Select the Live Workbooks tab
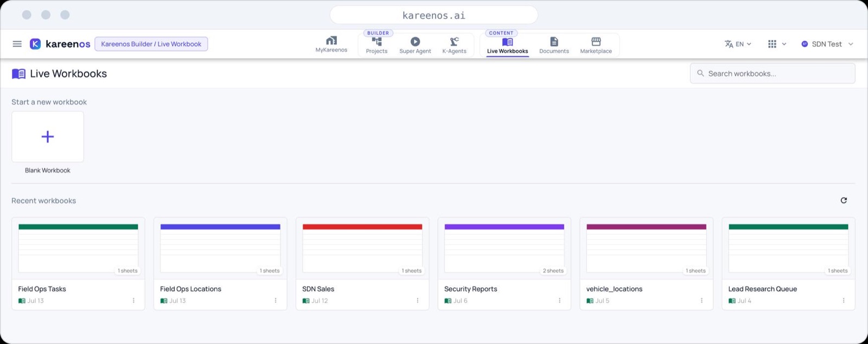Screen dimensions: 868x344 507,46
